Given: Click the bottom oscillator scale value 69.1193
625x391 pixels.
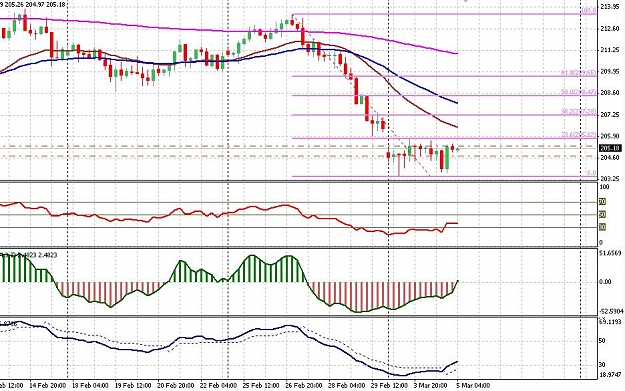Looking at the screenshot, I should (x=611, y=321).
